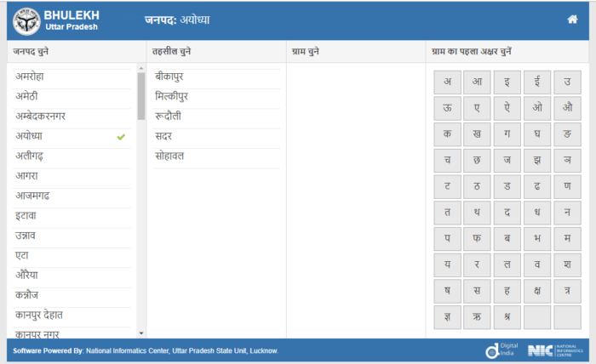This screenshot has height=364, width=596.
Task: Filter villages by letter क
Action: point(447,134)
